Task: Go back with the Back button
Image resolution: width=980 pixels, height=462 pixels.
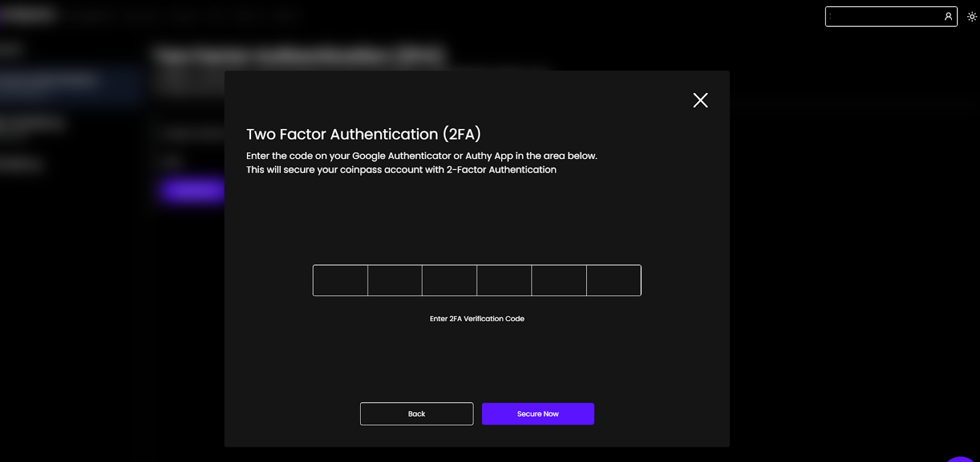Action: [x=417, y=414]
